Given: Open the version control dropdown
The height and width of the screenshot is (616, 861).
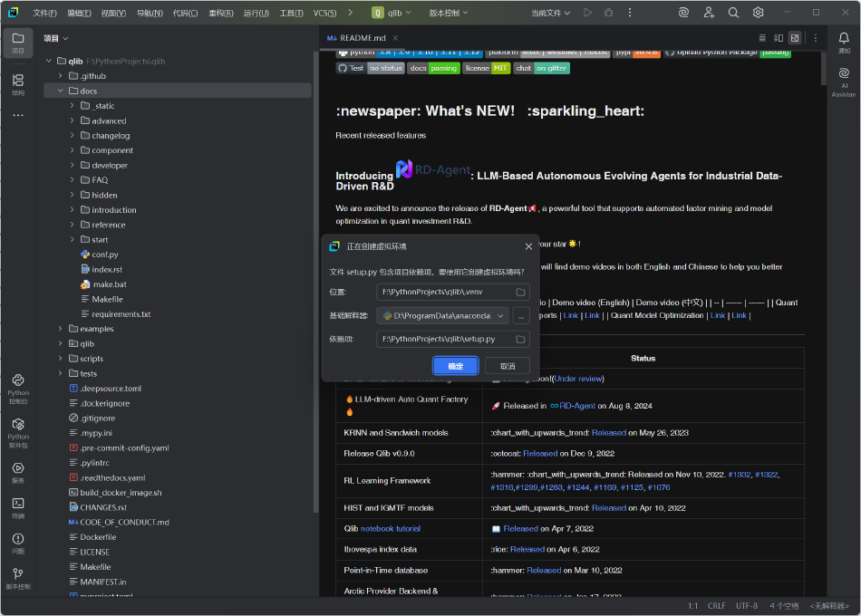Looking at the screenshot, I should 449,13.
